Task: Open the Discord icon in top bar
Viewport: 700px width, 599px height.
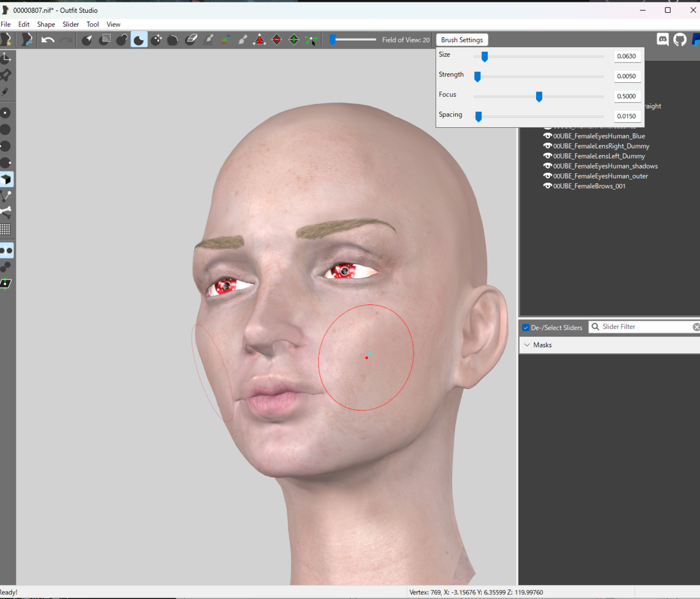Action: coord(663,40)
